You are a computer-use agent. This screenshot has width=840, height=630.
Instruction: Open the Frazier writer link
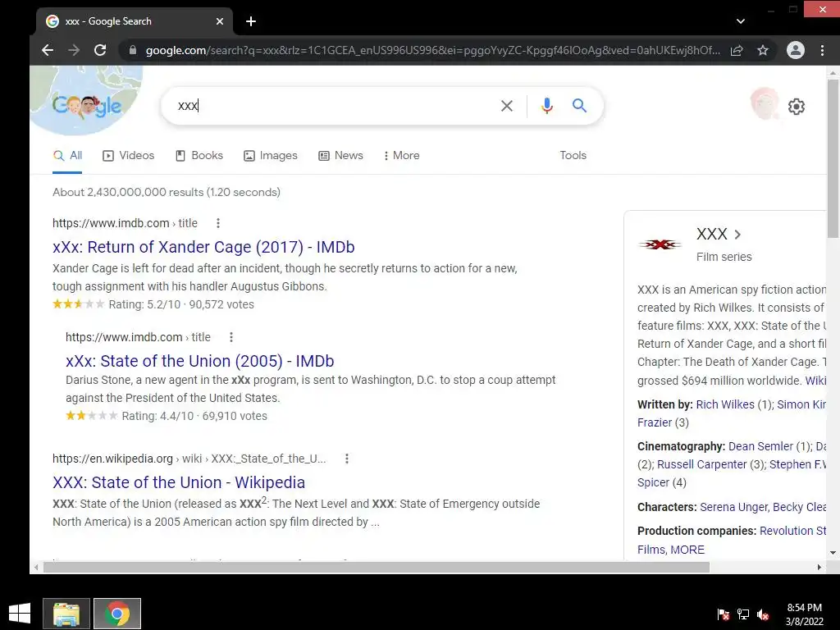pos(654,422)
